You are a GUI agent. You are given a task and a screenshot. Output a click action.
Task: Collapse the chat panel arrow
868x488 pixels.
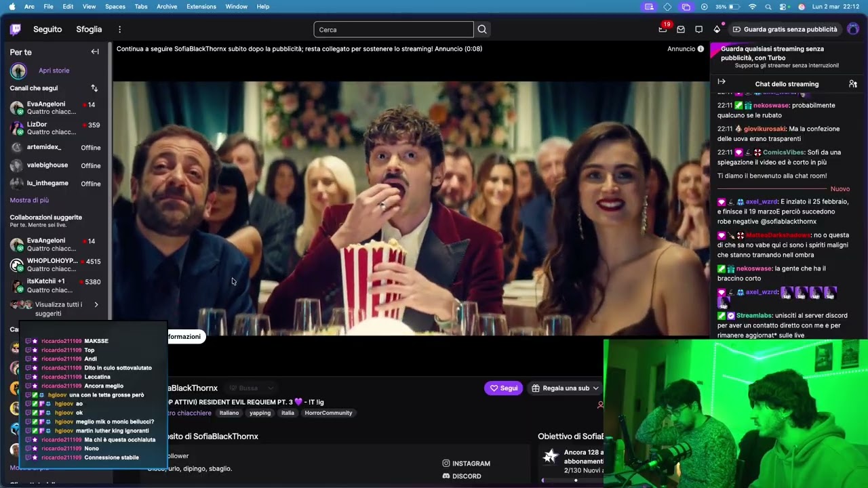tap(722, 81)
